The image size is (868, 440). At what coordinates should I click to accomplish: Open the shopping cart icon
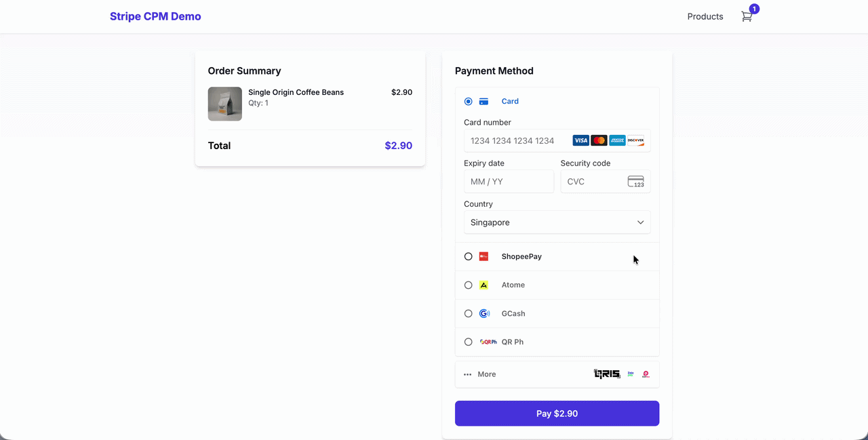pos(747,16)
